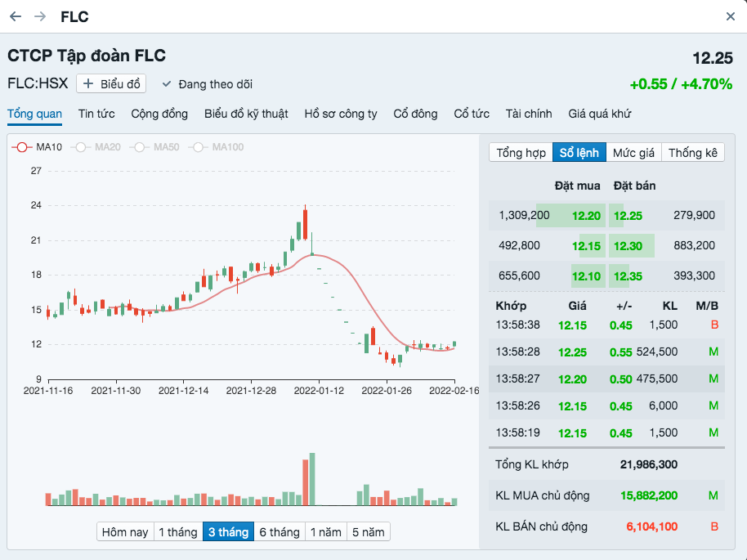747x560 pixels.
Task: Click the M/B column header
Action: click(706, 306)
